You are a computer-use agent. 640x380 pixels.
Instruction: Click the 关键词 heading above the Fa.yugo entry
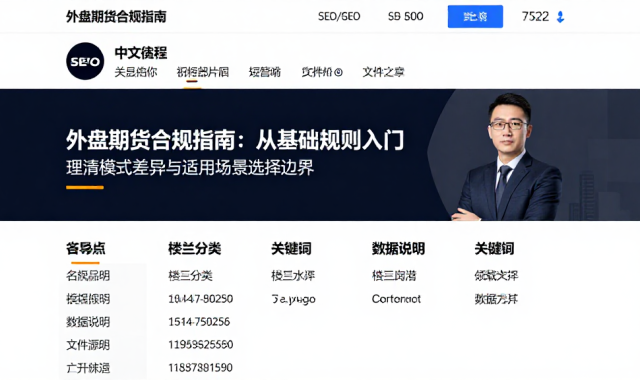291,248
